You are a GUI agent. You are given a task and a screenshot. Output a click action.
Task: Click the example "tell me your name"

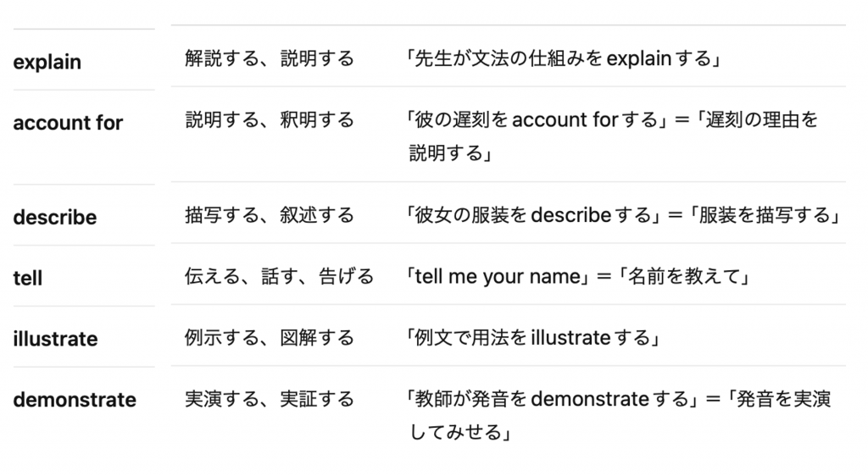[x=498, y=276]
